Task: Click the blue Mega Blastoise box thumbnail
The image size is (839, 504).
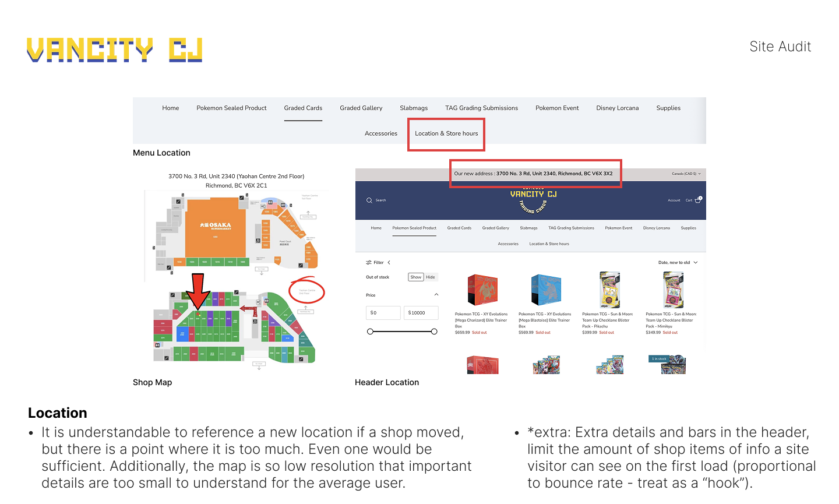Action: point(546,290)
